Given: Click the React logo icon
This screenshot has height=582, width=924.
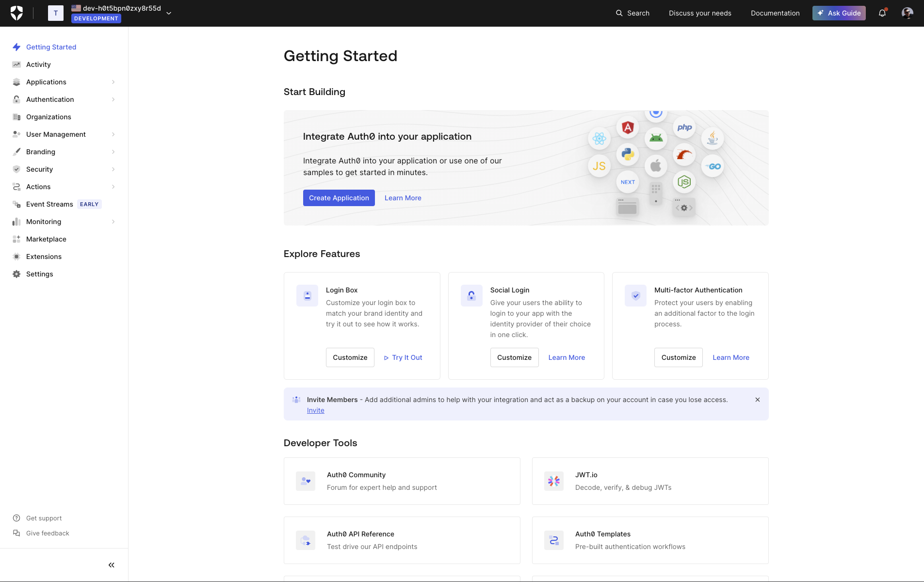Looking at the screenshot, I should [600, 139].
